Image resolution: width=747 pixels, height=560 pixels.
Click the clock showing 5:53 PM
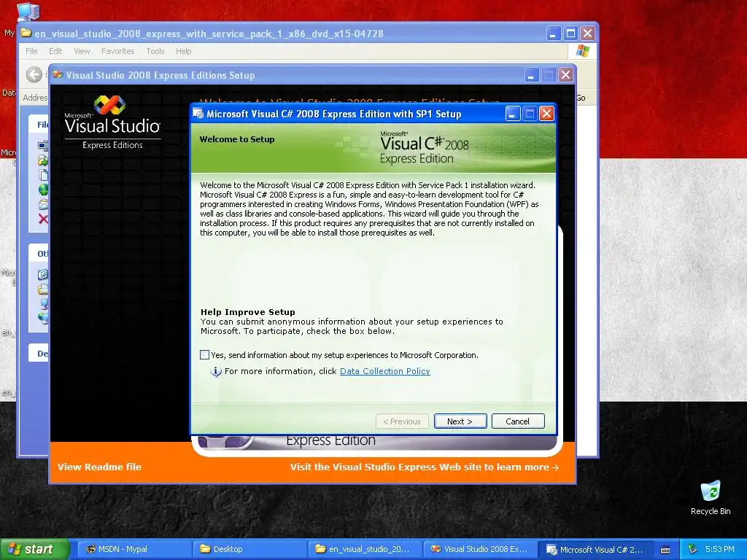click(x=719, y=549)
